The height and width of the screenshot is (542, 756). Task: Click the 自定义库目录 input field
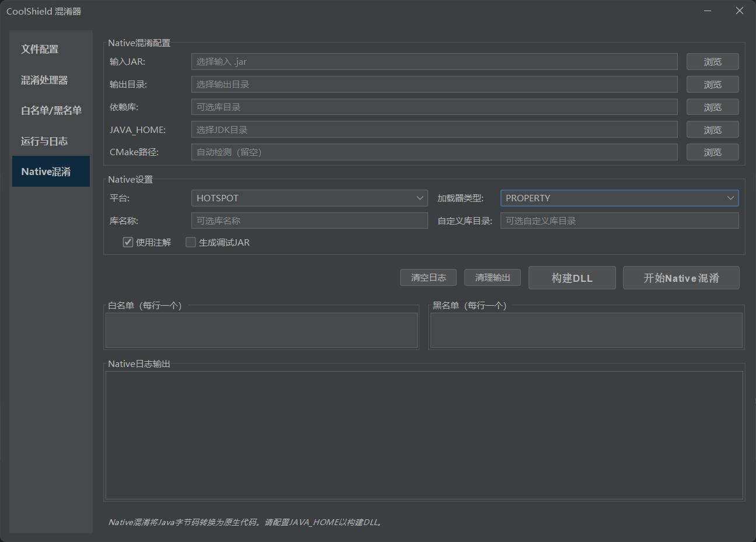pyautogui.click(x=619, y=221)
